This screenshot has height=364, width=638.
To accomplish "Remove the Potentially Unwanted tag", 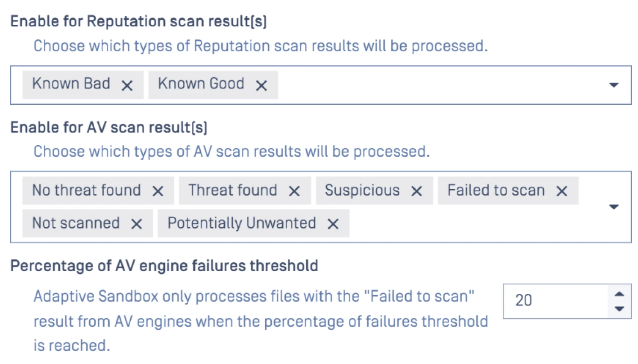I will pos(333,224).
